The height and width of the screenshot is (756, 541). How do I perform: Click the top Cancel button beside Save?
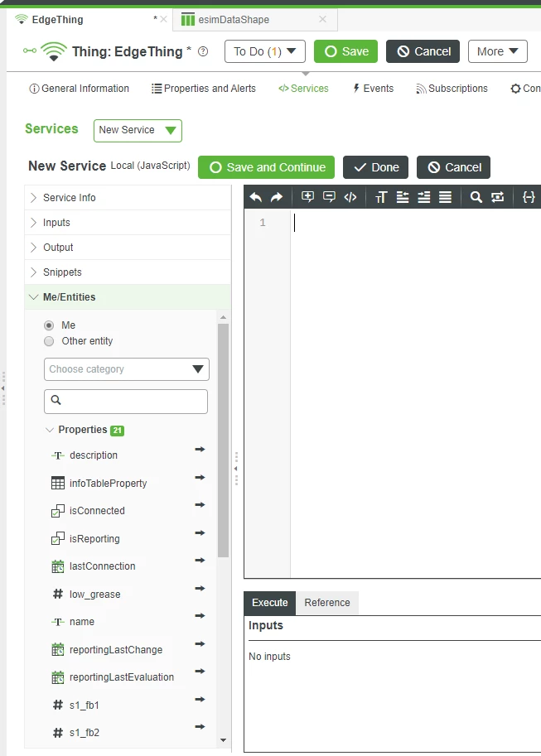[423, 51]
